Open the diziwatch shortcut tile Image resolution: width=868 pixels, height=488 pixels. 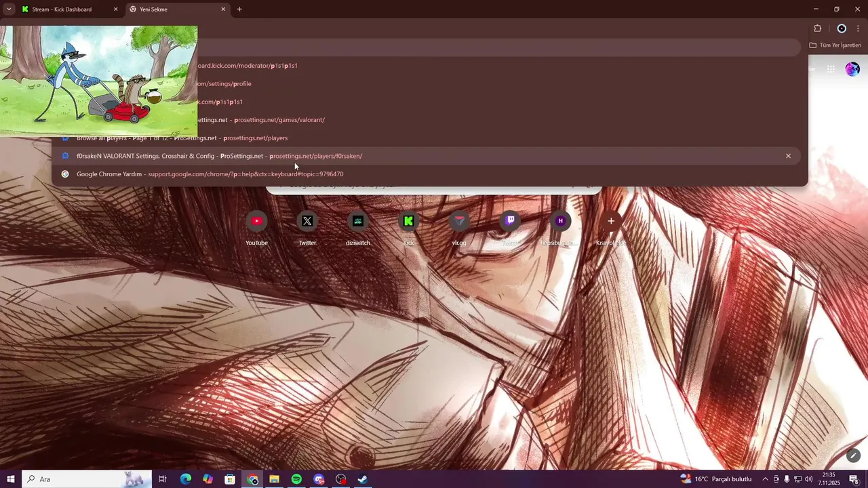click(358, 228)
